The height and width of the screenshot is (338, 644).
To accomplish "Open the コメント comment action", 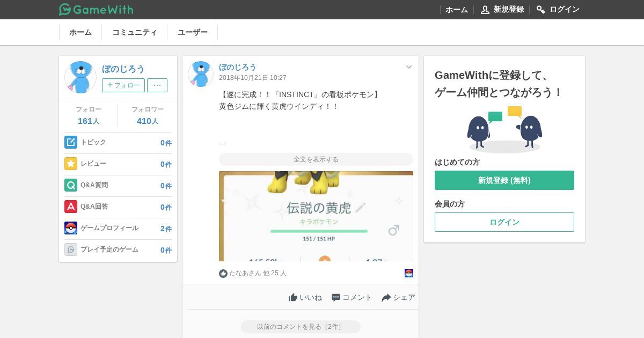I will pos(352,297).
